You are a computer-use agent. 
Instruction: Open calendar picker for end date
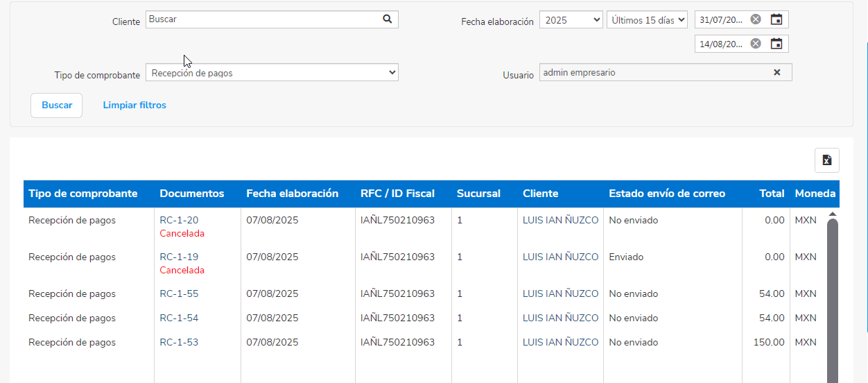(776, 44)
